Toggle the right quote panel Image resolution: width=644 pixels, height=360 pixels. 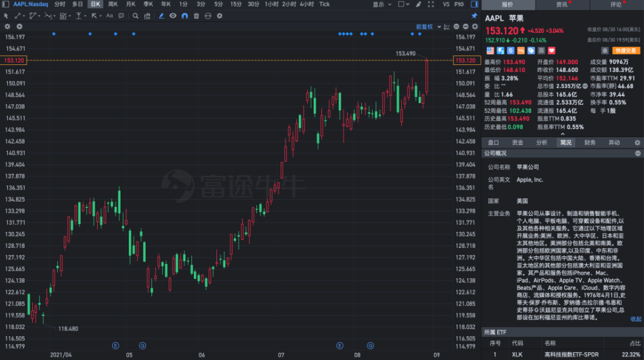(x=475, y=4)
